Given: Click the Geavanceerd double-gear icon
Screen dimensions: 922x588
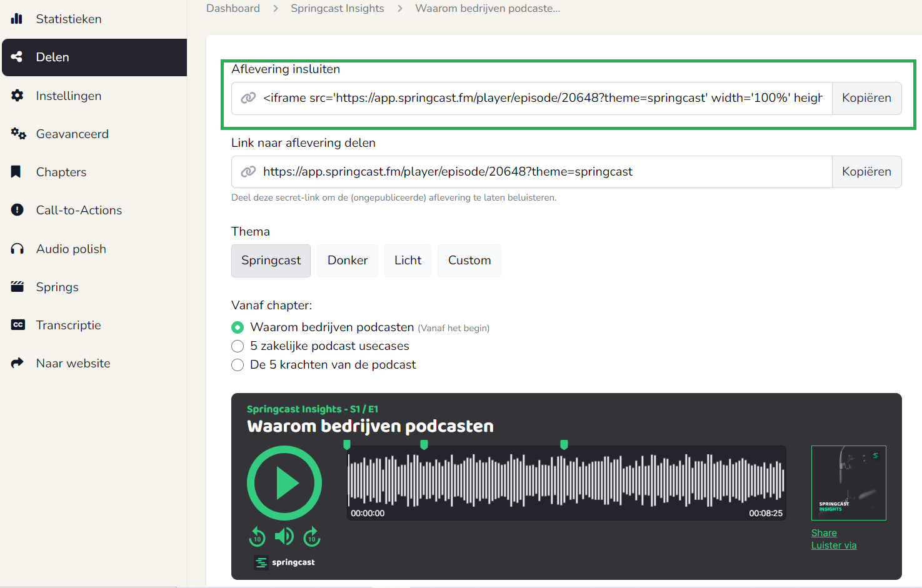Looking at the screenshot, I should pyautogui.click(x=18, y=134).
